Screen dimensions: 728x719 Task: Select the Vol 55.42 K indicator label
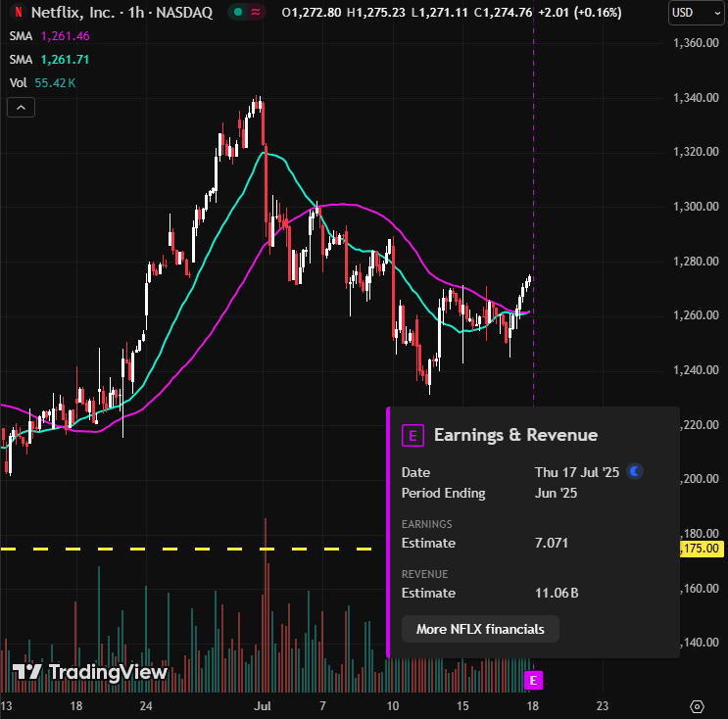[42, 83]
